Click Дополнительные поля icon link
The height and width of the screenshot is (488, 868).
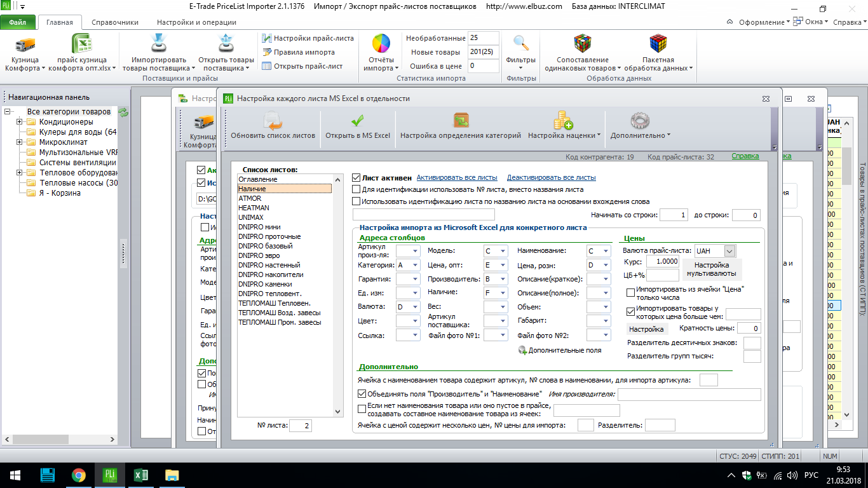(x=560, y=350)
